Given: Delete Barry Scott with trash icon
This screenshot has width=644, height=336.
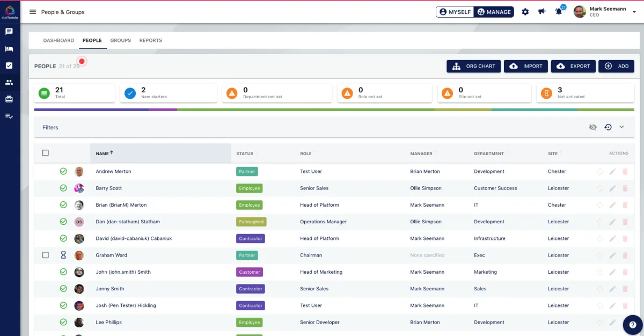Looking at the screenshot, I should 625,188.
